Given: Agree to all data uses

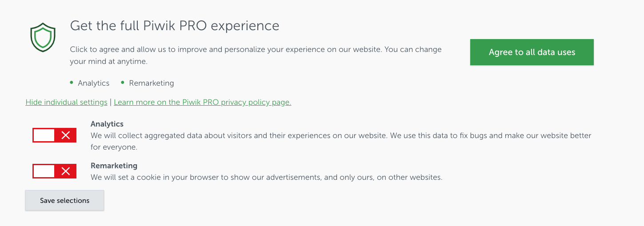Looking at the screenshot, I should pos(532,52).
